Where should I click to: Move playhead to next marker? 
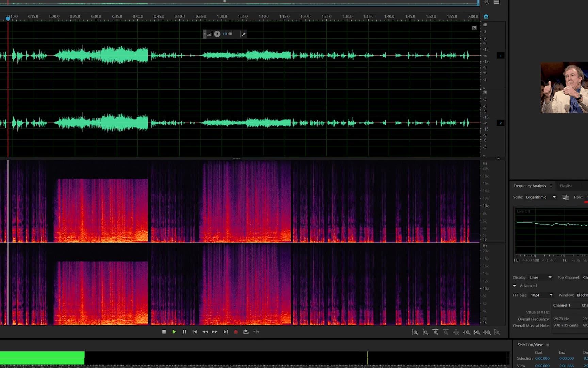226,332
